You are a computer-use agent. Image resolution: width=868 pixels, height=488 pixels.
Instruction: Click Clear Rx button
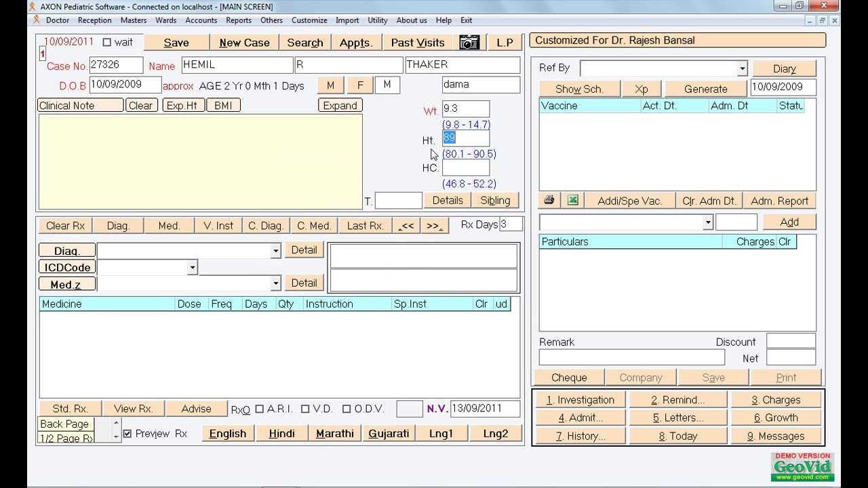[66, 226]
